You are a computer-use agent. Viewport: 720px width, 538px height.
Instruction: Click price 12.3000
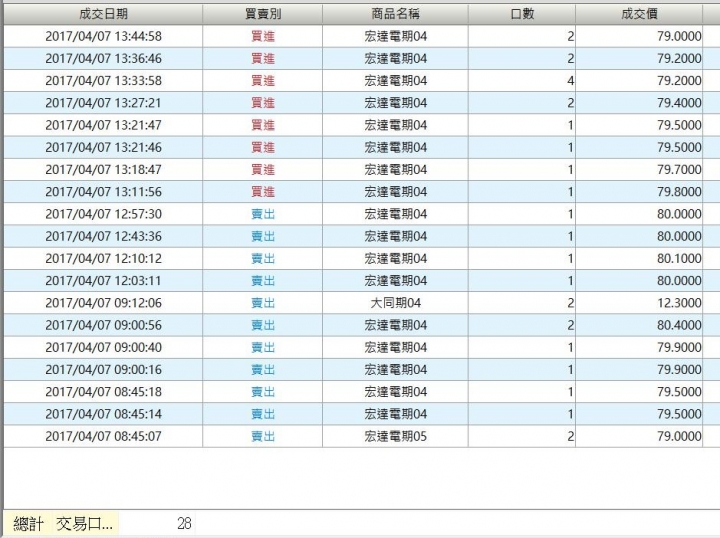point(679,303)
